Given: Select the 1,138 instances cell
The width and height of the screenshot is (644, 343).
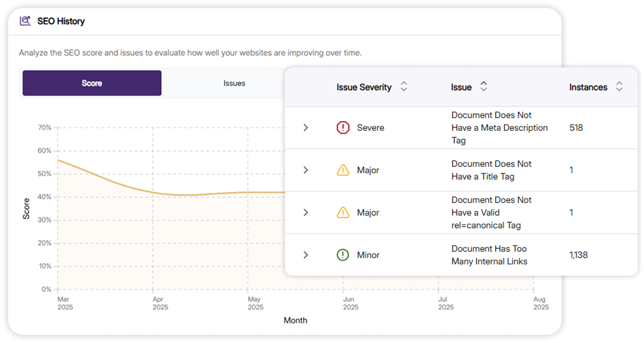Looking at the screenshot, I should (x=578, y=255).
